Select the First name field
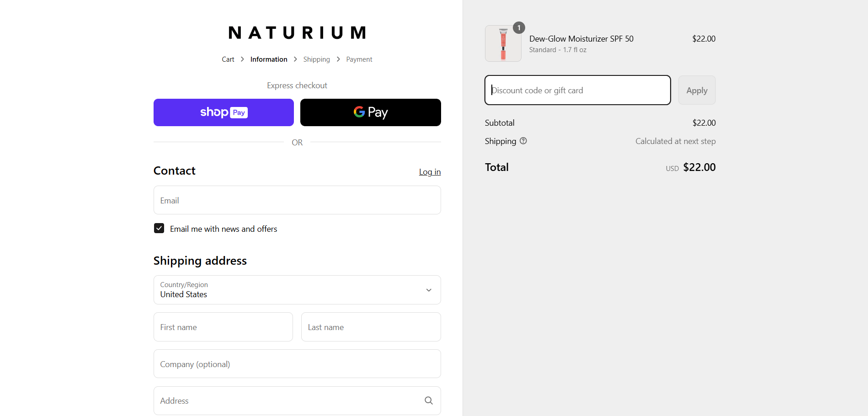 (x=223, y=327)
